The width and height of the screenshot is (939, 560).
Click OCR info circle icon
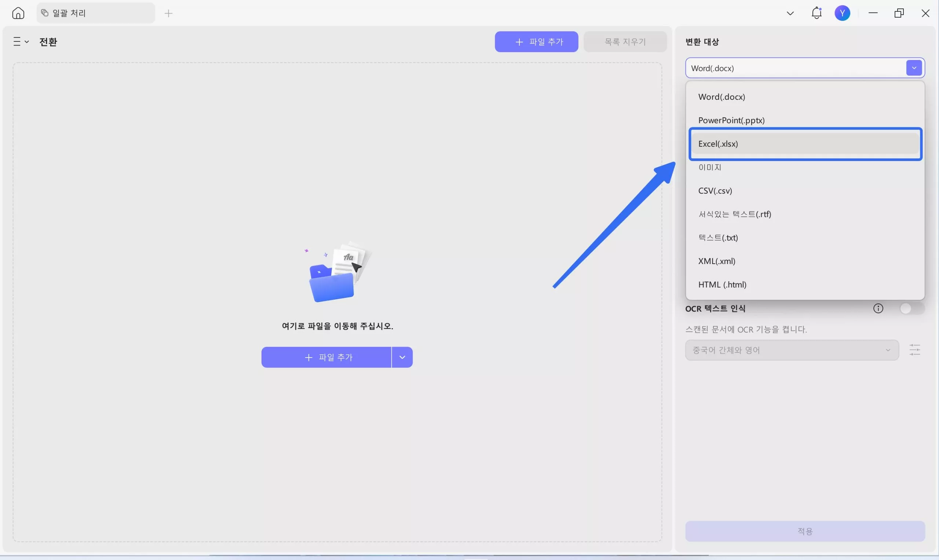(x=878, y=309)
